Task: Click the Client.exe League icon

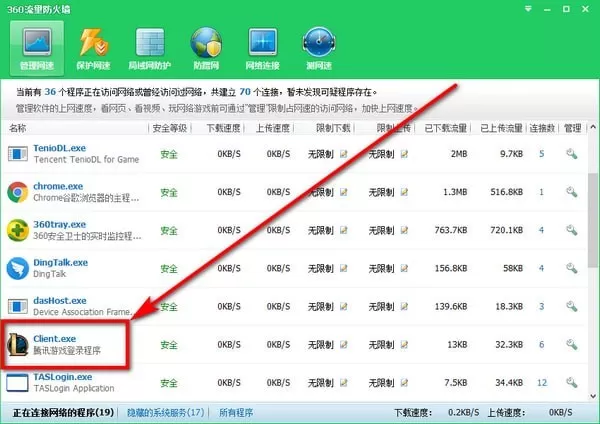Action: pyautogui.click(x=18, y=344)
